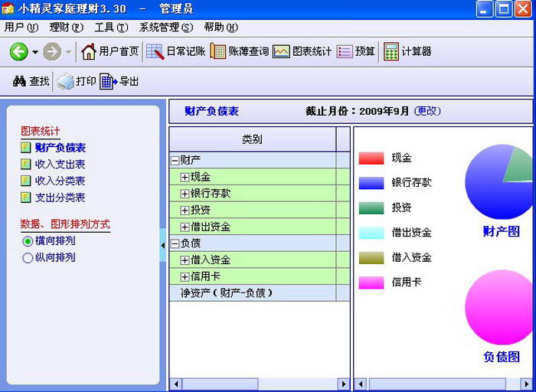
Task: Open the 系统管理(S) menu
Action: point(166,28)
